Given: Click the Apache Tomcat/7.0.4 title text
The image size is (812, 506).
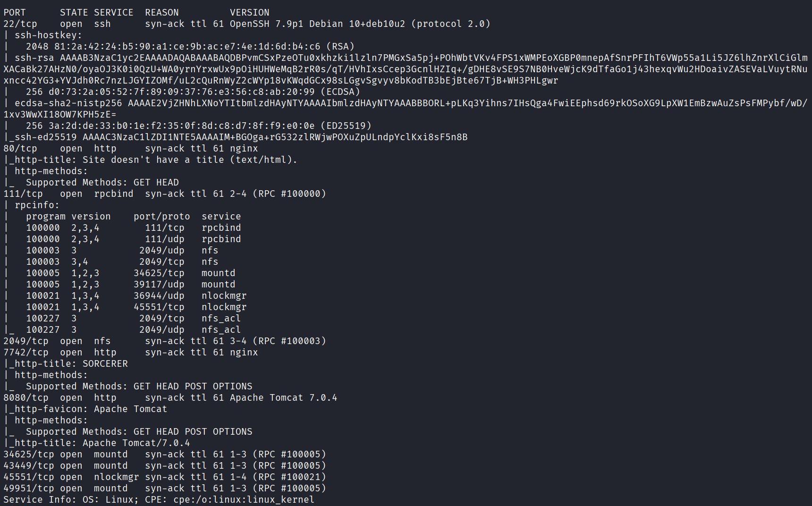Looking at the screenshot, I should 136,443.
